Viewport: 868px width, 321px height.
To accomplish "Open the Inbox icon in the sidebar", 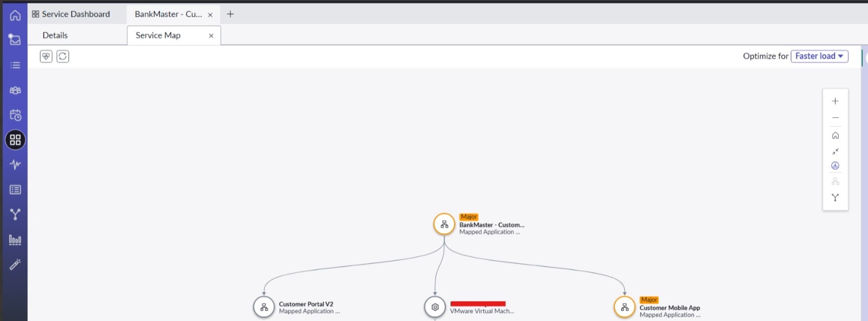I will (x=15, y=39).
